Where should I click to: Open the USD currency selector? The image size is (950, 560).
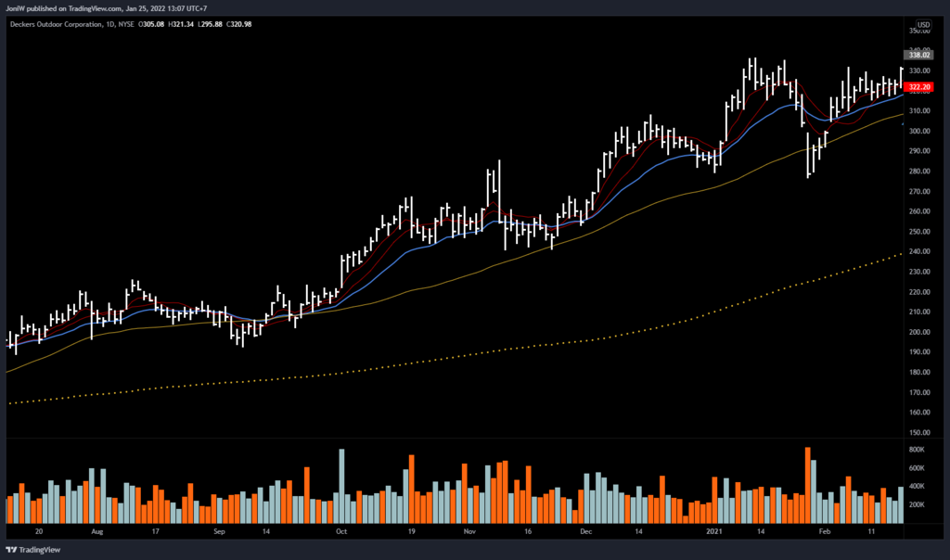(x=923, y=24)
